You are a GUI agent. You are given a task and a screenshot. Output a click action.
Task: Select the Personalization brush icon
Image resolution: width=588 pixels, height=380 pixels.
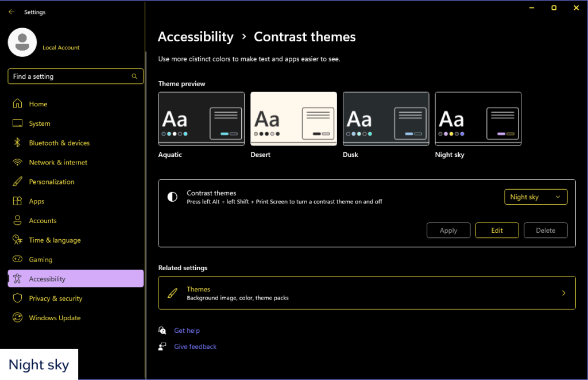[16, 182]
